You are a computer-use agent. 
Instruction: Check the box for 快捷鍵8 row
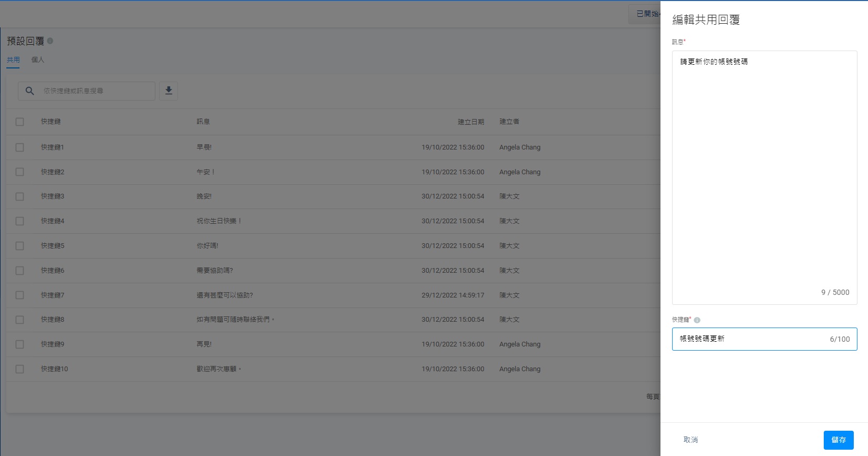pyautogui.click(x=20, y=320)
